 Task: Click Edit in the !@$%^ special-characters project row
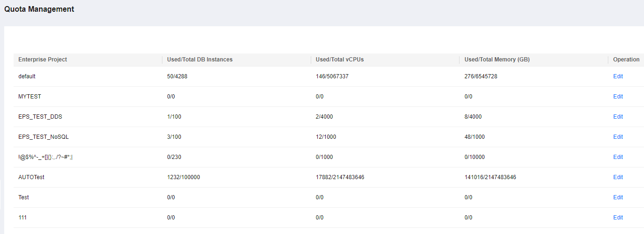click(618, 157)
